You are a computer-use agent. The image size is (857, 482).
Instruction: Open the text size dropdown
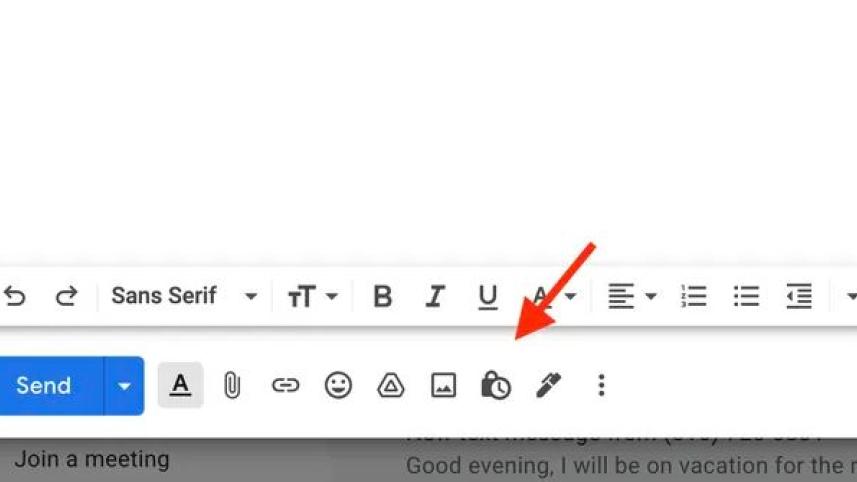pyautogui.click(x=313, y=296)
